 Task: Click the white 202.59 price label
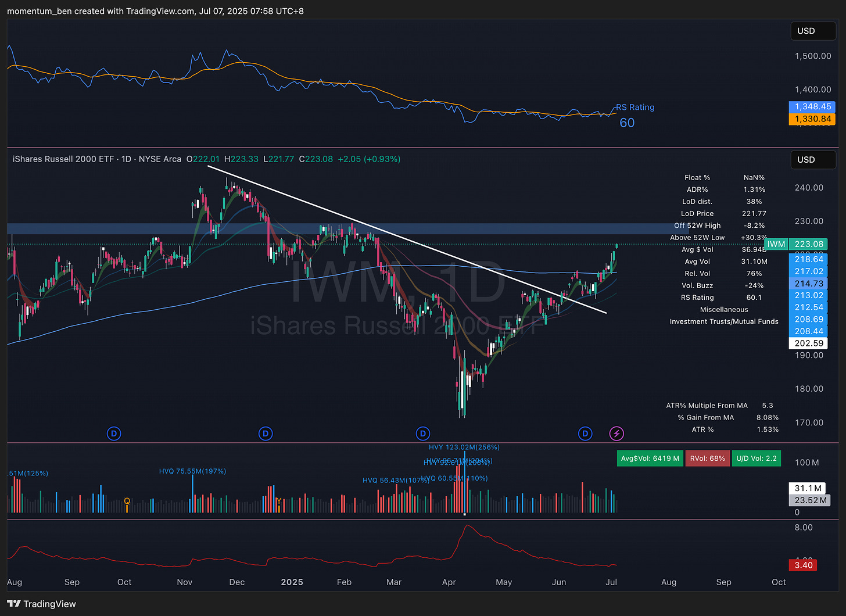(x=809, y=343)
